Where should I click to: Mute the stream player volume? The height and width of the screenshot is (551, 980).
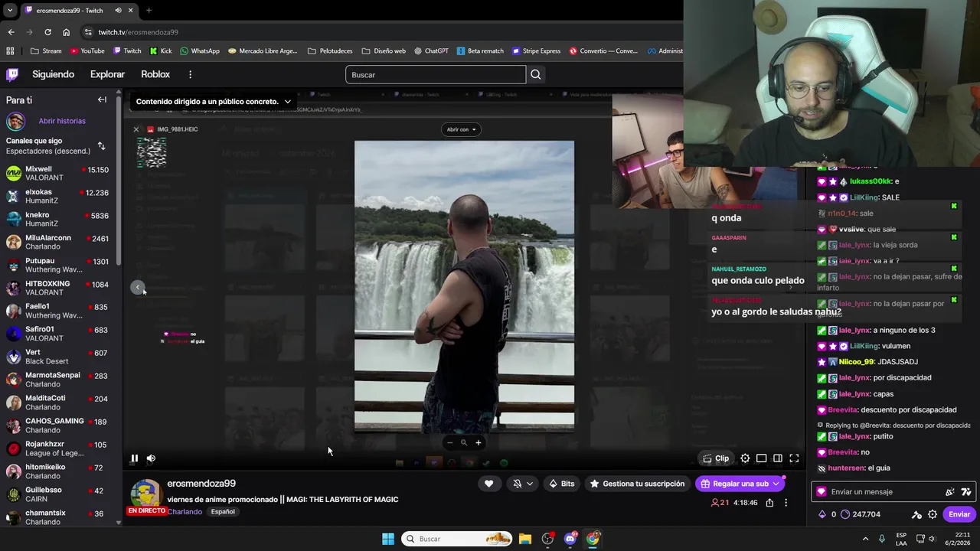point(151,458)
